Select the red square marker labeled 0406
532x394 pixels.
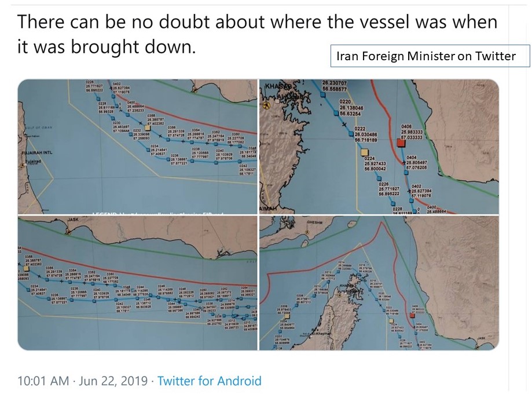401,143
